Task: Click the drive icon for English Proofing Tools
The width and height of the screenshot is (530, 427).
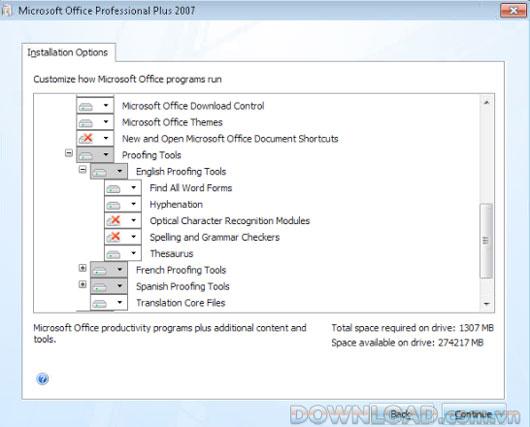Action: [100, 172]
